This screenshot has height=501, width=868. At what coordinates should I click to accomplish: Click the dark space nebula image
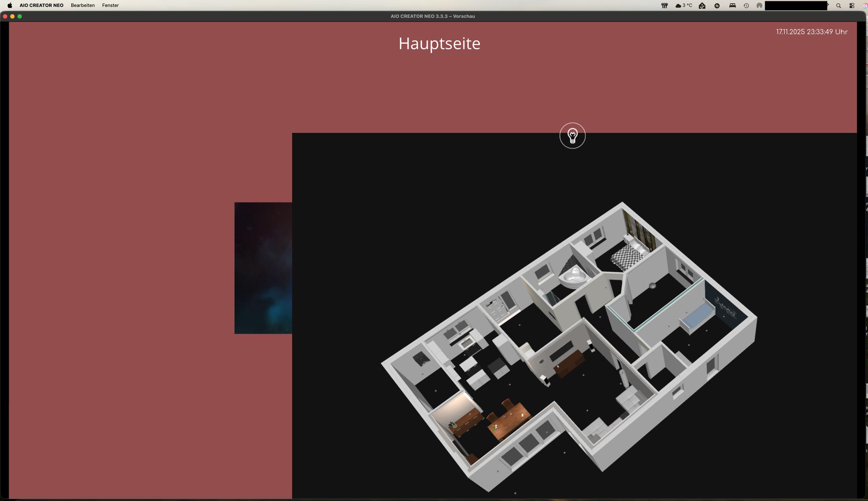tap(263, 268)
